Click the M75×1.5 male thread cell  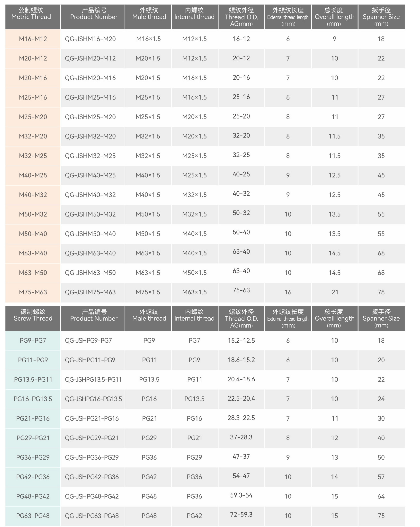148,292
